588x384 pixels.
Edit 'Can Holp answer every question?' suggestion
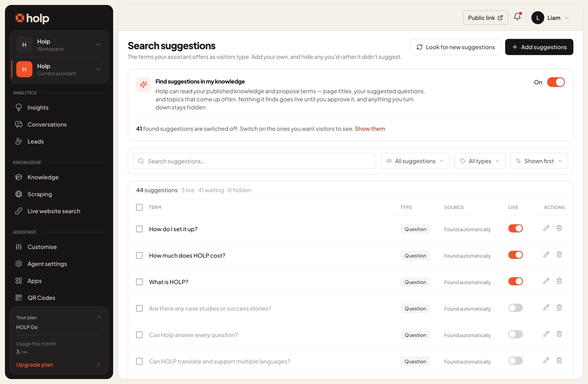546,334
